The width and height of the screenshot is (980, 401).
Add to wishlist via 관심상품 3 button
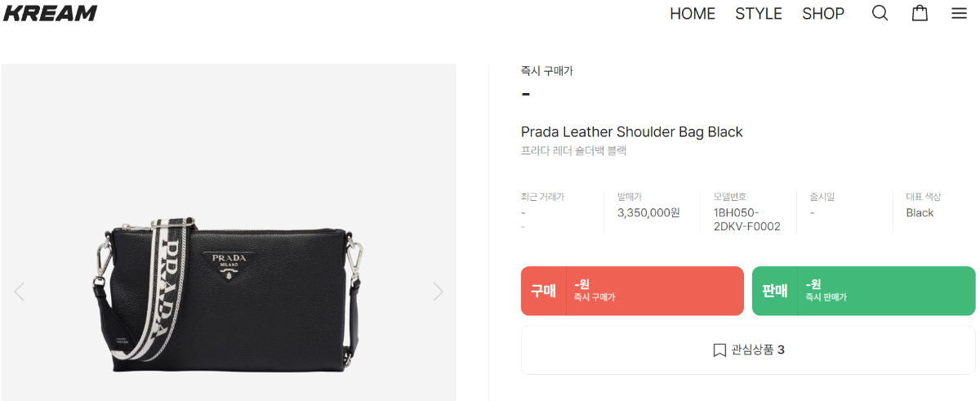point(748,350)
